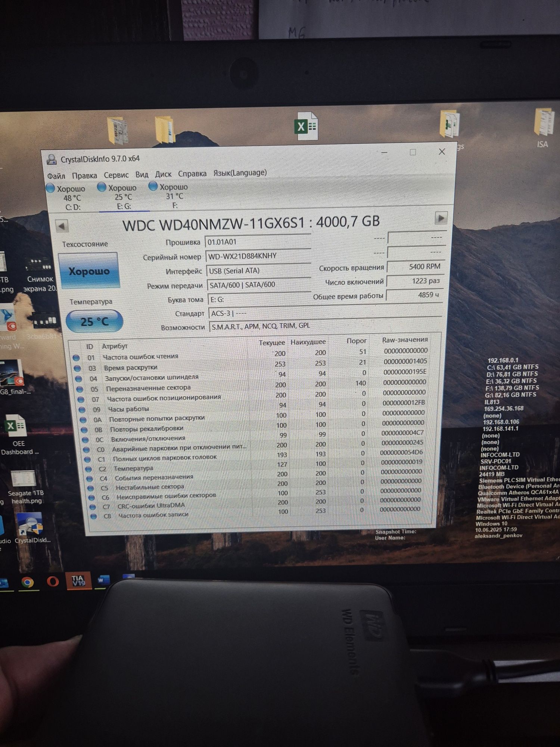Select the C5 Нестабильные сектора row
Viewport: 560px width, 747px height.
point(256,485)
